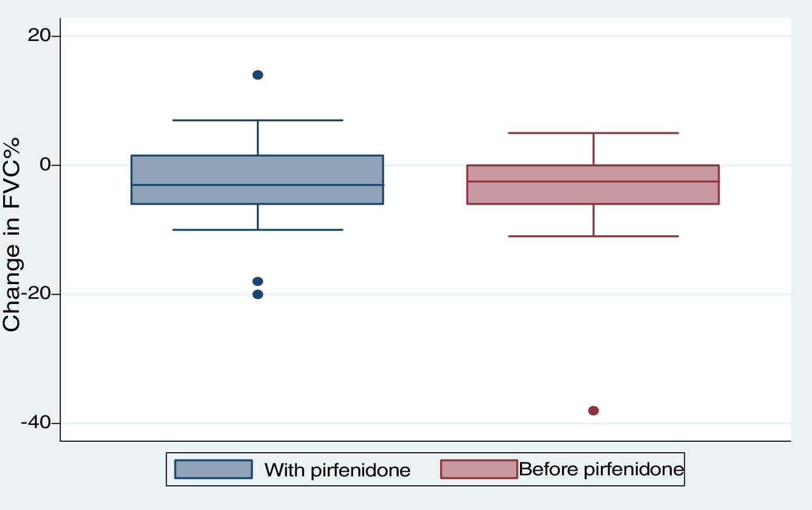
Task: Select the blue box's median line
Action: tap(257, 185)
